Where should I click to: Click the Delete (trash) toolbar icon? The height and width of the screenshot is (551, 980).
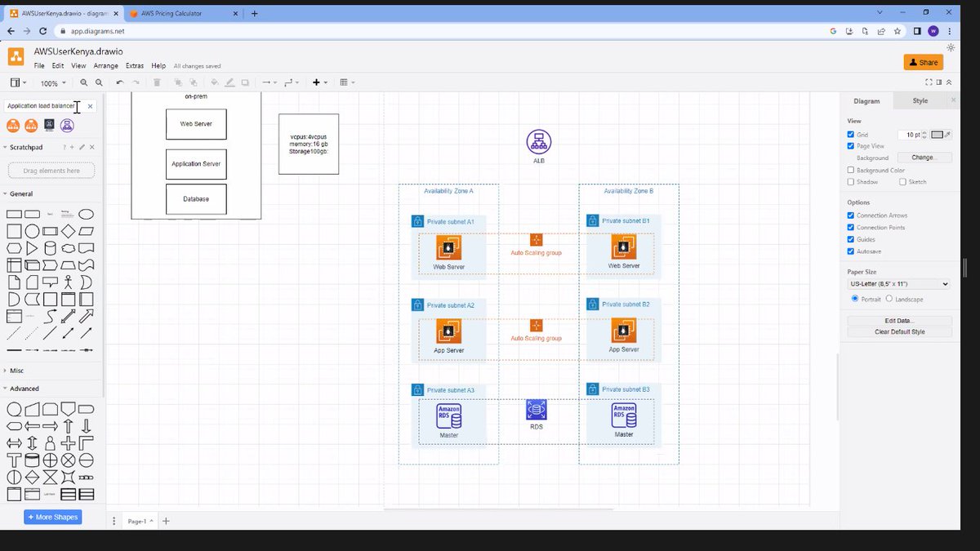point(157,82)
